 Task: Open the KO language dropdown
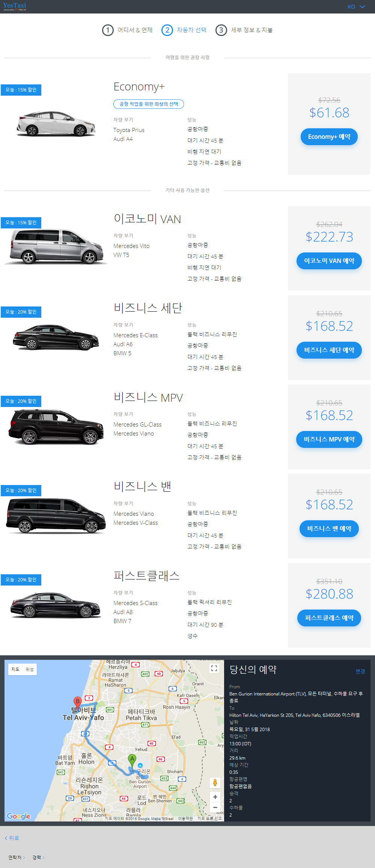356,7
